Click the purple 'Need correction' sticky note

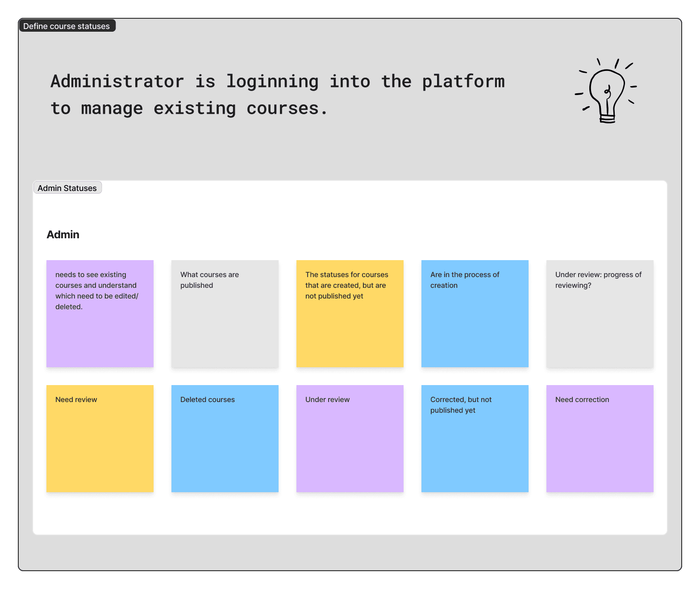600,439
